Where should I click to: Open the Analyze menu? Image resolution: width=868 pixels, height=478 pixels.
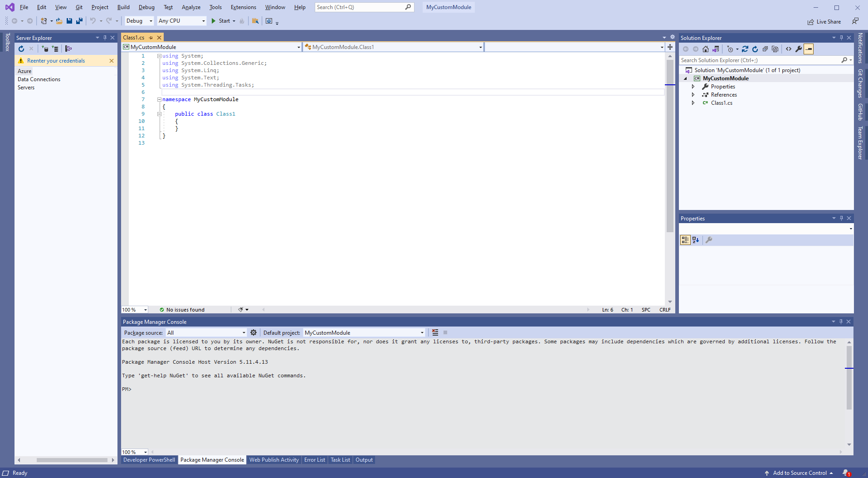coord(191,7)
